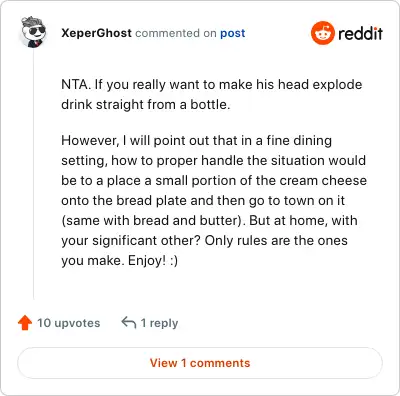Click the "10 upvotes" count label
400x396 pixels.
pyautogui.click(x=68, y=323)
